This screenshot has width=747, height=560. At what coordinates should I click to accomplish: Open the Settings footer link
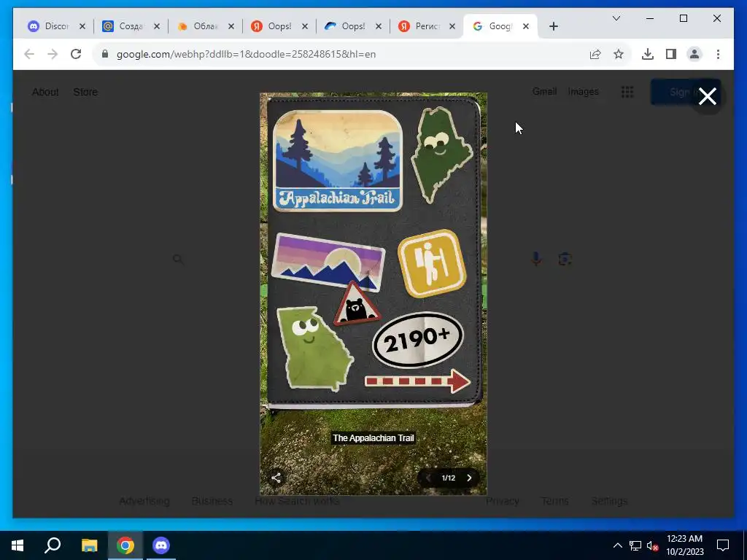point(609,501)
